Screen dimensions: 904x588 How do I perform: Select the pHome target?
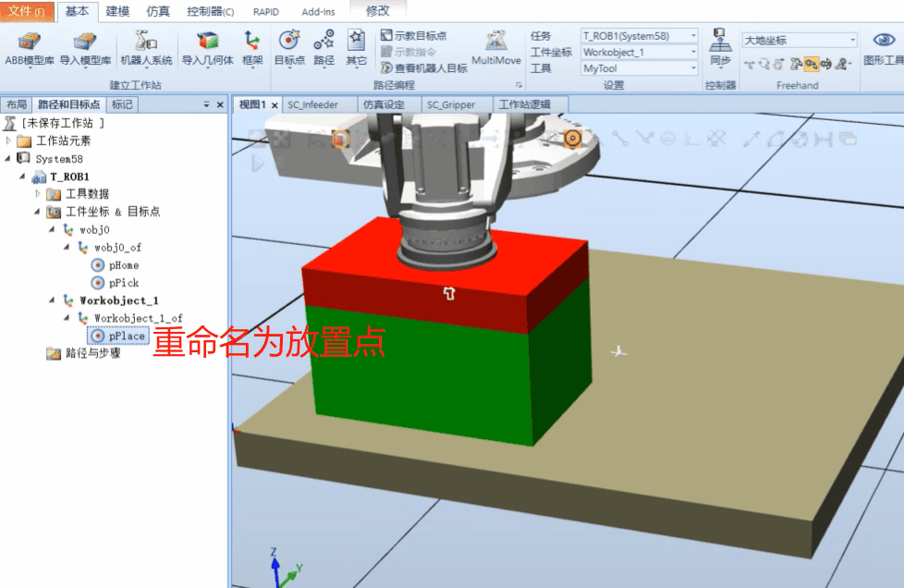(x=116, y=265)
